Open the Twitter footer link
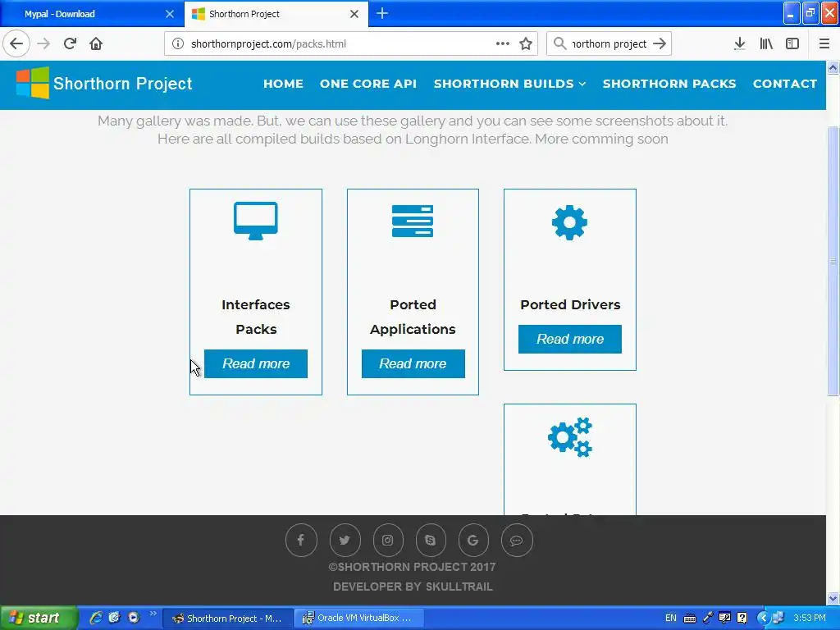This screenshot has width=840, height=630. [345, 540]
